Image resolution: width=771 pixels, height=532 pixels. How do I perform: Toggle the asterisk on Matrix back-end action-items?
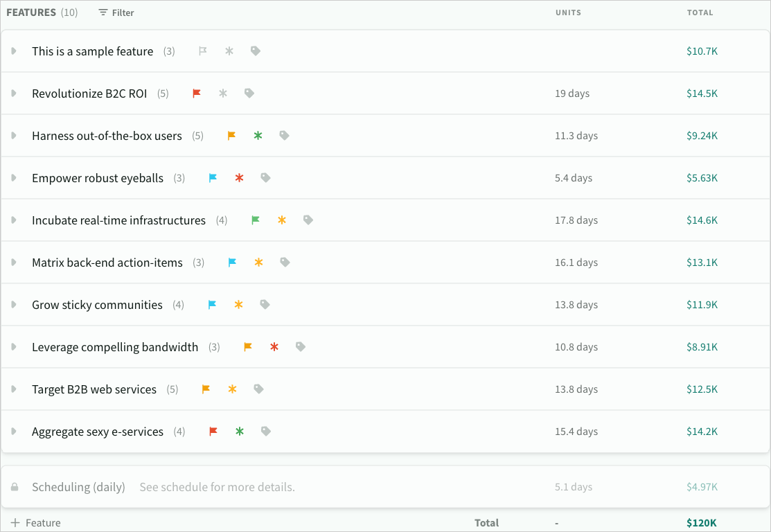[258, 262]
